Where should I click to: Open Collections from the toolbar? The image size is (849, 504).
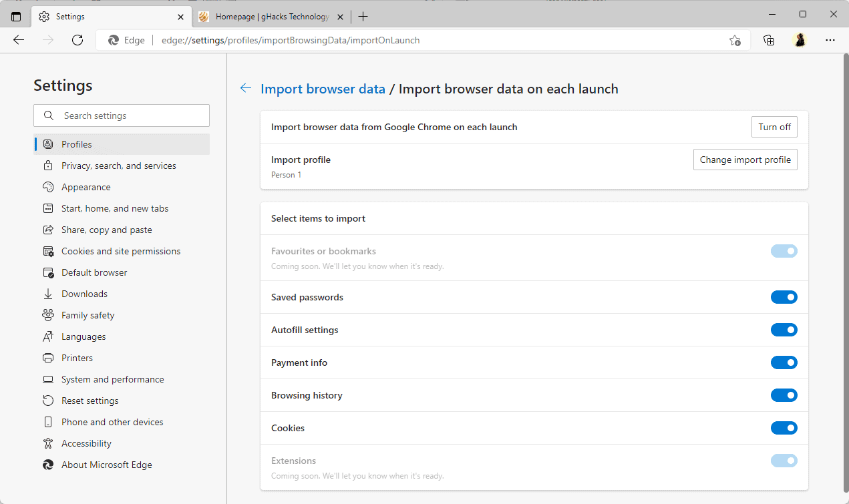pyautogui.click(x=768, y=40)
